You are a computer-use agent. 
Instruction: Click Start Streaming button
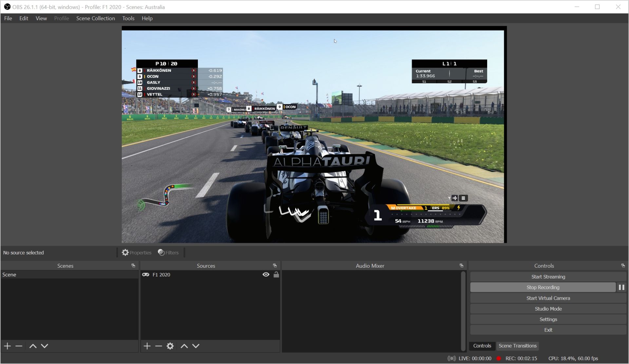[x=548, y=277]
